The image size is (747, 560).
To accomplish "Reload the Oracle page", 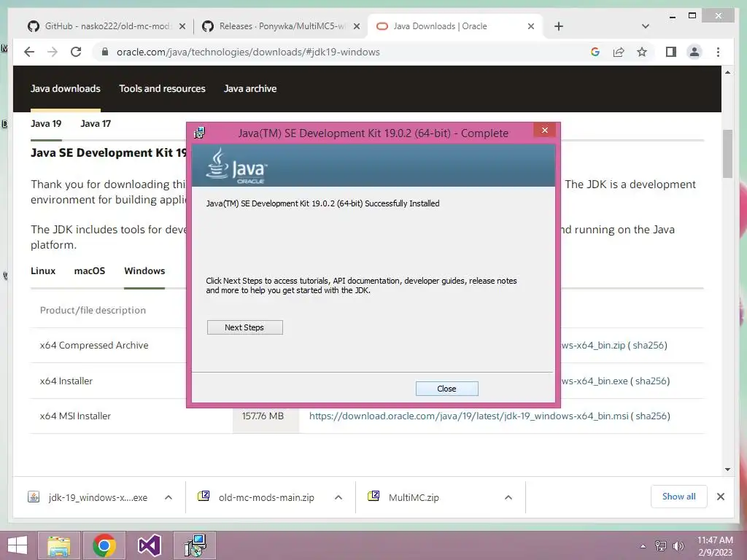I will coord(76,52).
